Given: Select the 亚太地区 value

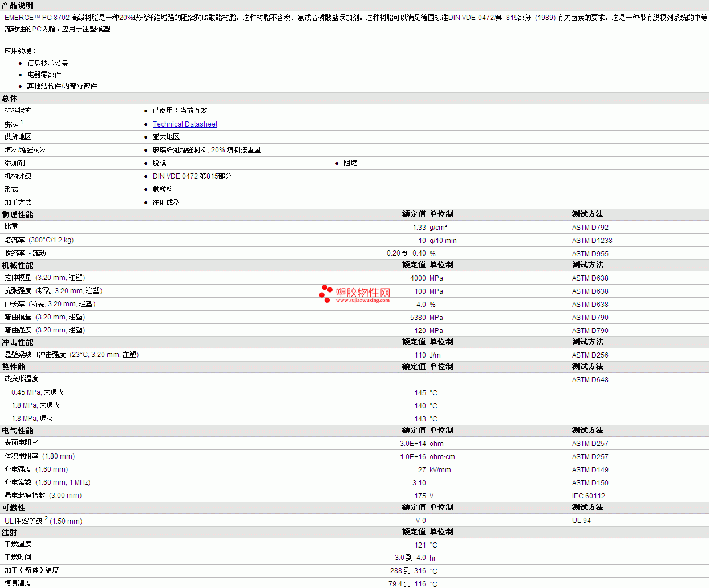Looking at the screenshot, I should (x=166, y=137).
